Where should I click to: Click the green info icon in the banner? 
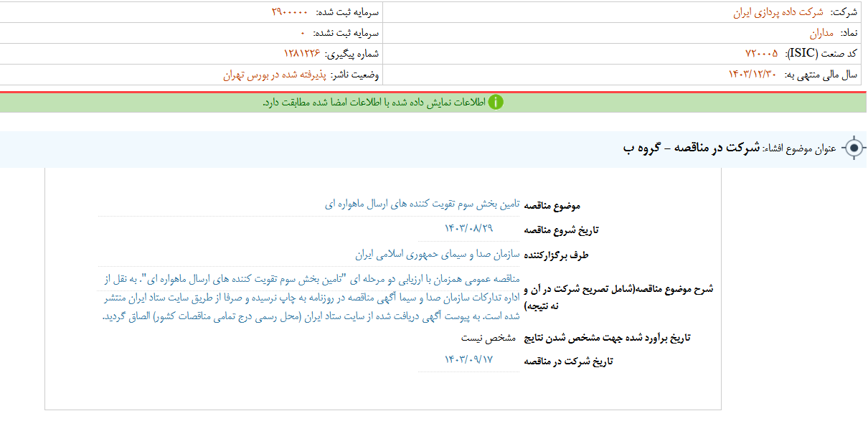coord(497,103)
